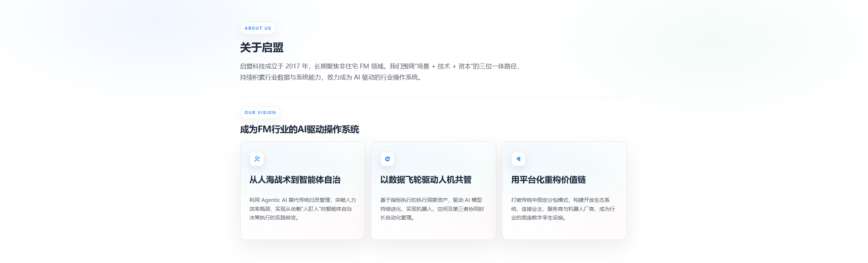Open the 从人海战术到智能体自治 card title
868x263 pixels.
click(x=295, y=180)
